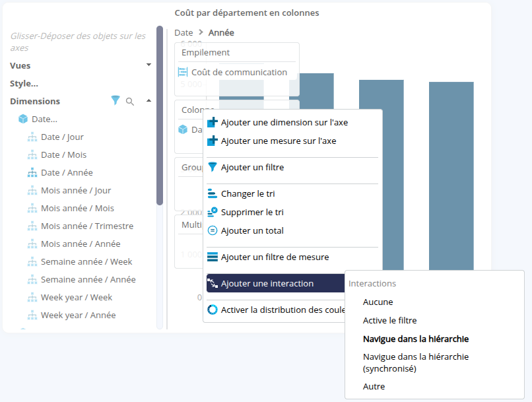Click hierarchy icon beside Mois année / Jour
This screenshot has width=532, height=402.
32,191
